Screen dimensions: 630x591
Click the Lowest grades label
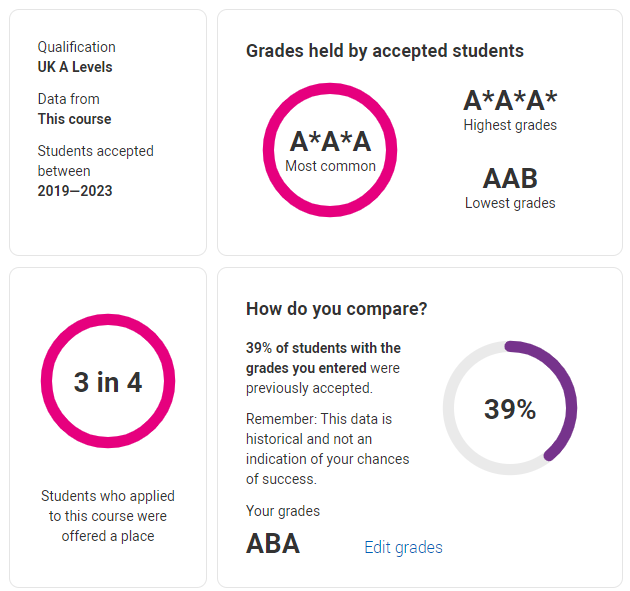point(510,203)
